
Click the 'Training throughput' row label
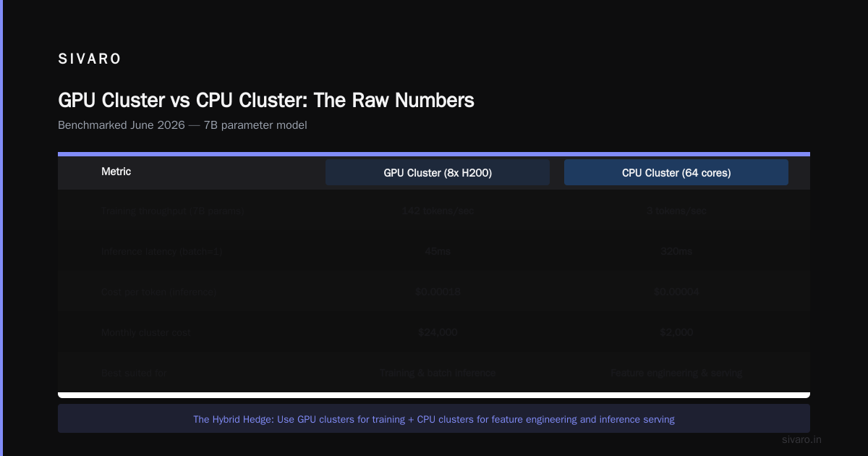pos(173,211)
